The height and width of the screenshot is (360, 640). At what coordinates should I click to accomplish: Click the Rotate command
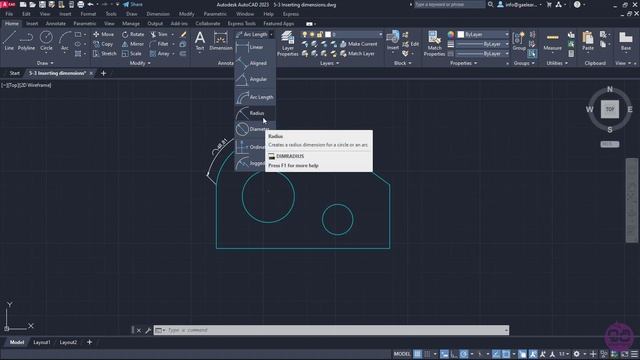[x=133, y=34]
